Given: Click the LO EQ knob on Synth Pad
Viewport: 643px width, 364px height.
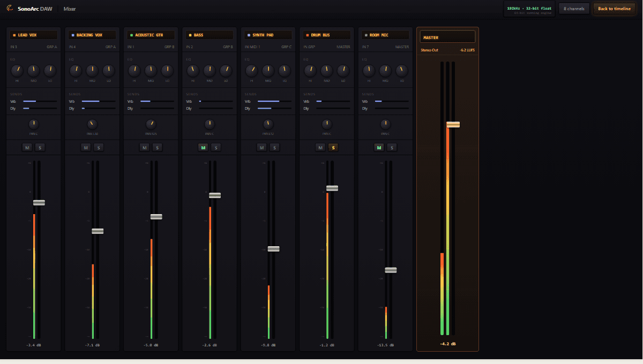Looking at the screenshot, I should point(285,70).
